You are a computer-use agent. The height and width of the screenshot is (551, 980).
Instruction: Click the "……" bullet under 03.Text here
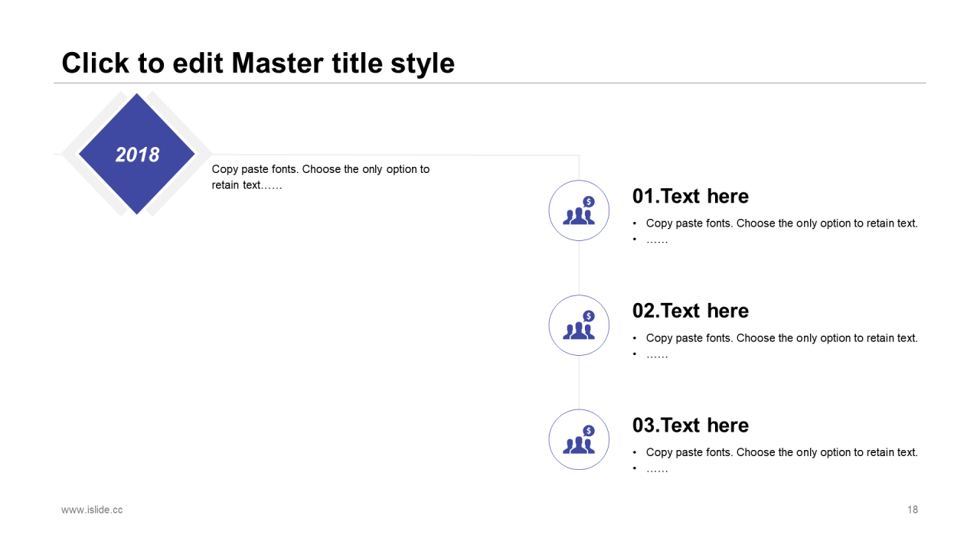tap(657, 469)
